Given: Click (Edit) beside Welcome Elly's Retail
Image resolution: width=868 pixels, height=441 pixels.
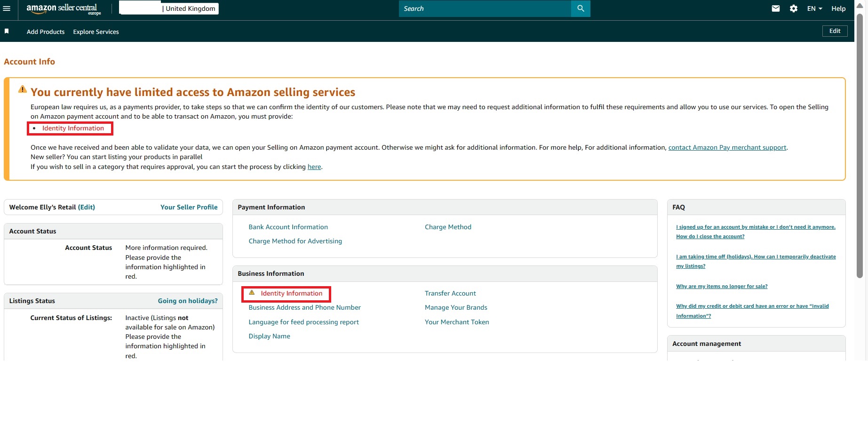Looking at the screenshot, I should [87, 207].
